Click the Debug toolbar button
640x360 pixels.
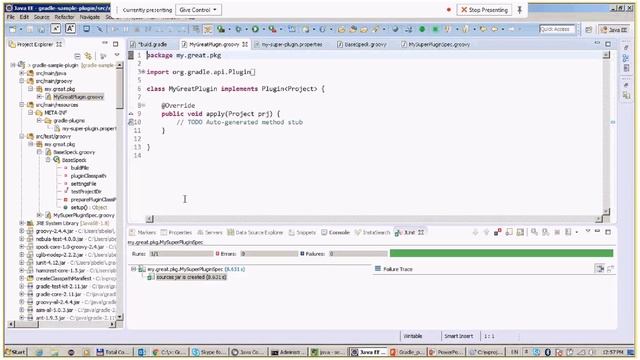click(x=238, y=29)
